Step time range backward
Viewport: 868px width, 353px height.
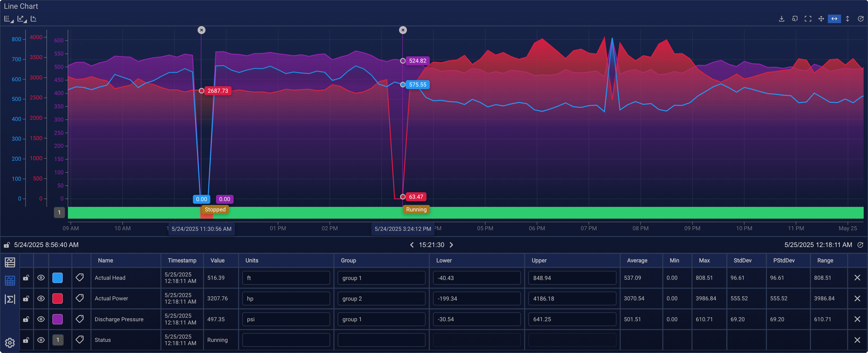click(x=412, y=245)
